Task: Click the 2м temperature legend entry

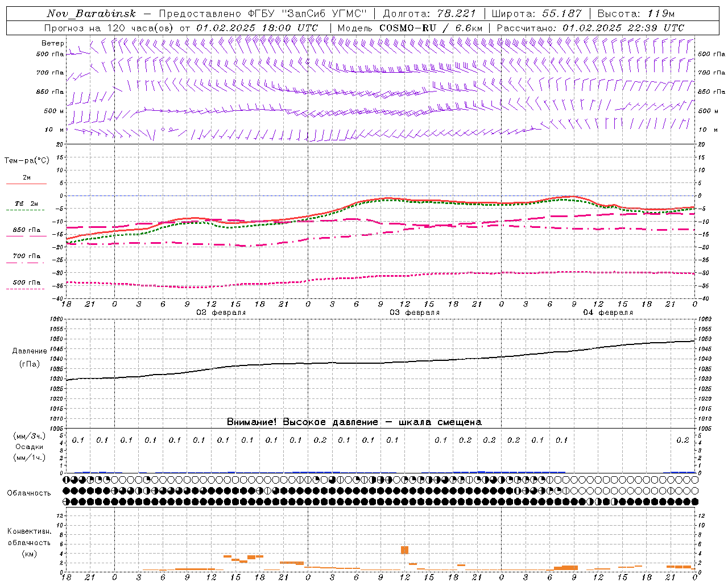Action: pyautogui.click(x=26, y=178)
